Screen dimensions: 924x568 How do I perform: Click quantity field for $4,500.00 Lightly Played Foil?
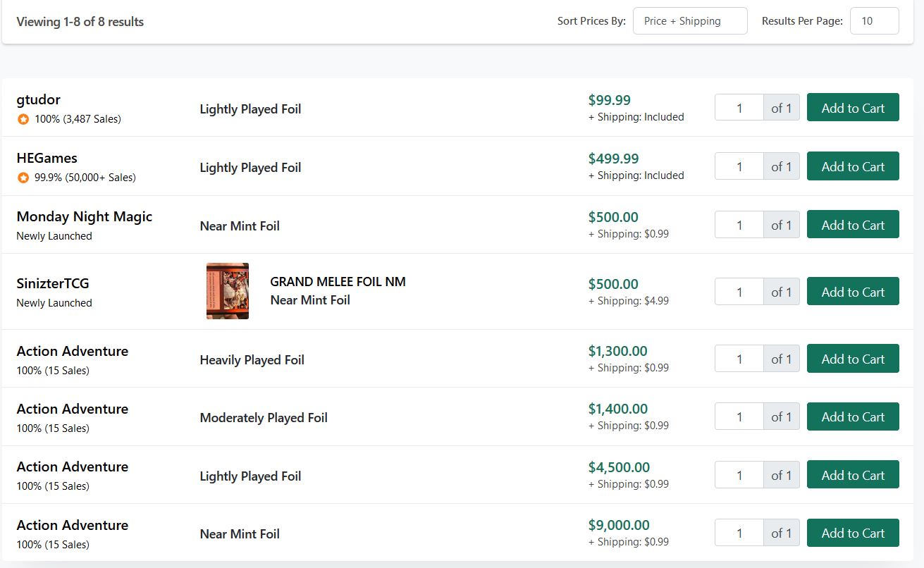point(739,475)
